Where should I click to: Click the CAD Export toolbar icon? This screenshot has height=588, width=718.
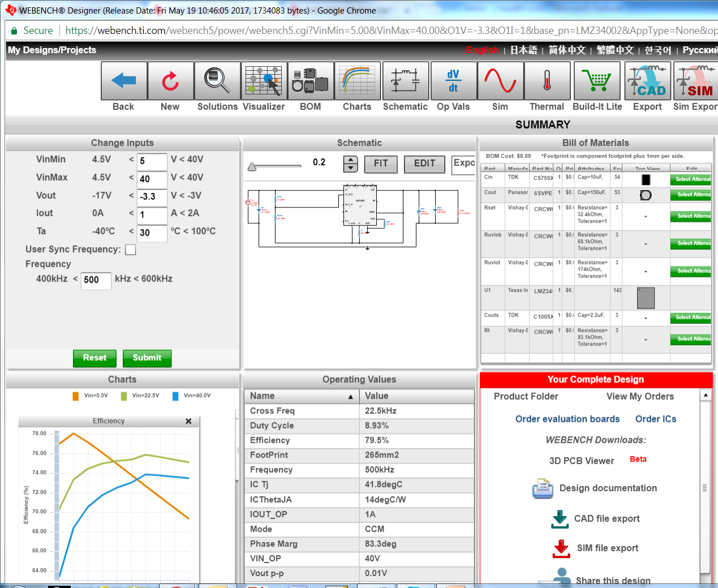[648, 81]
